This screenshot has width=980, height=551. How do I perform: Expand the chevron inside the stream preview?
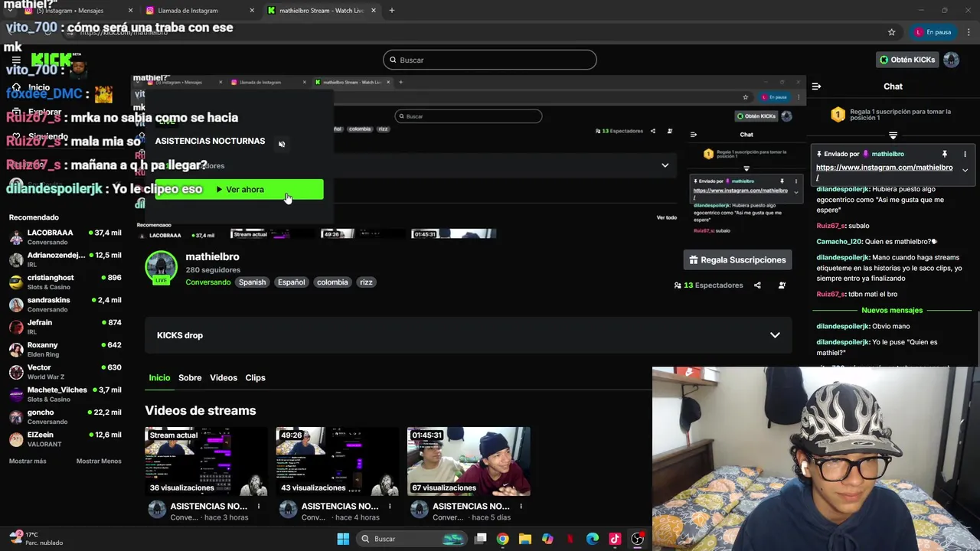pyautogui.click(x=665, y=165)
